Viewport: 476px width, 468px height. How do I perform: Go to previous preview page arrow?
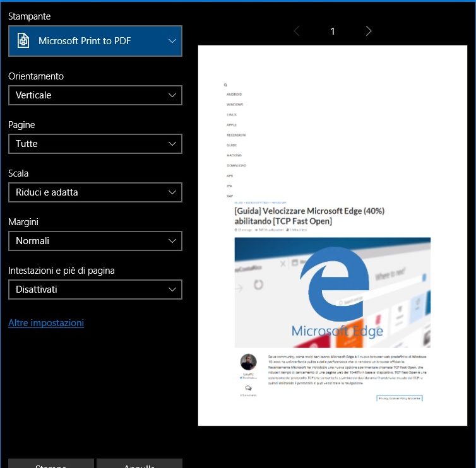297,31
